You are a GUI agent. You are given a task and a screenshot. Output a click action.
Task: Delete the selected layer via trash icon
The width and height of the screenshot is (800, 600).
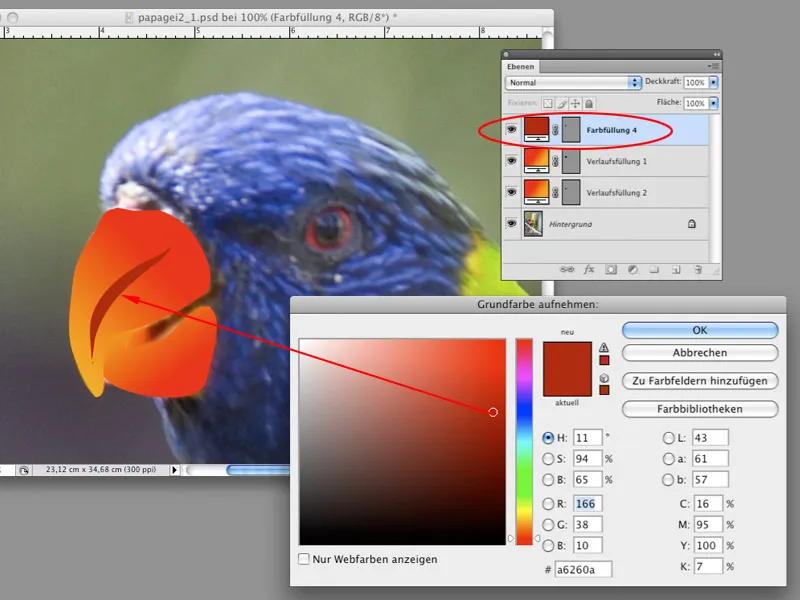(x=700, y=269)
